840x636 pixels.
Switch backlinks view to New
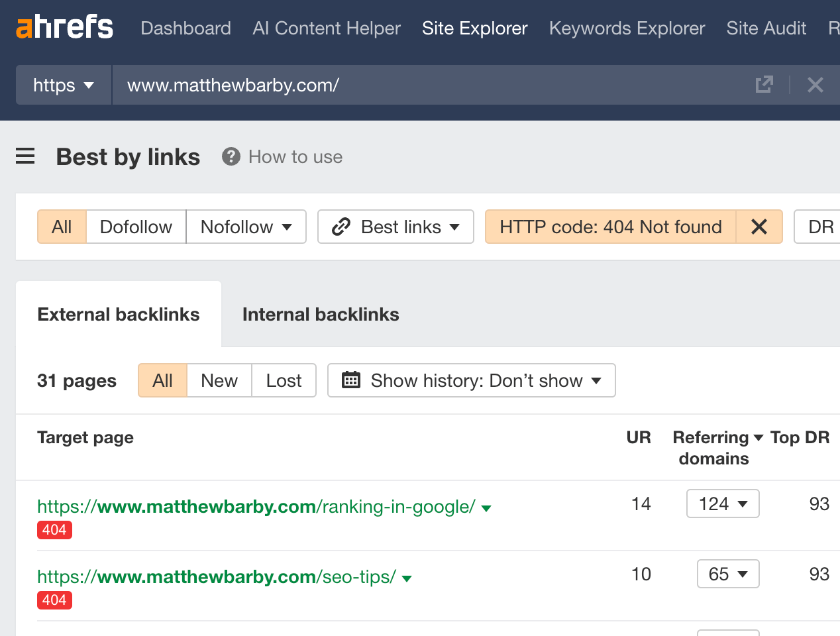coord(219,380)
